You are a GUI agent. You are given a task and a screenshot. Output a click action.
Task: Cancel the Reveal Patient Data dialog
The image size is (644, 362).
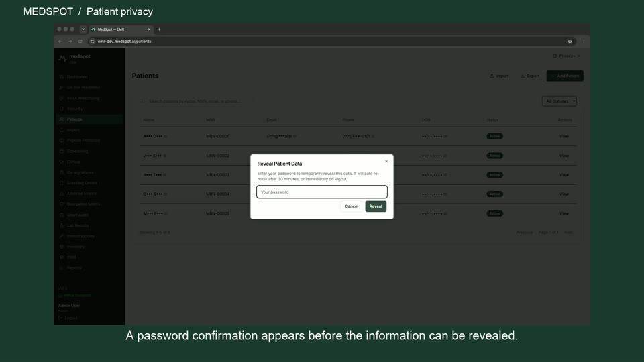click(351, 206)
